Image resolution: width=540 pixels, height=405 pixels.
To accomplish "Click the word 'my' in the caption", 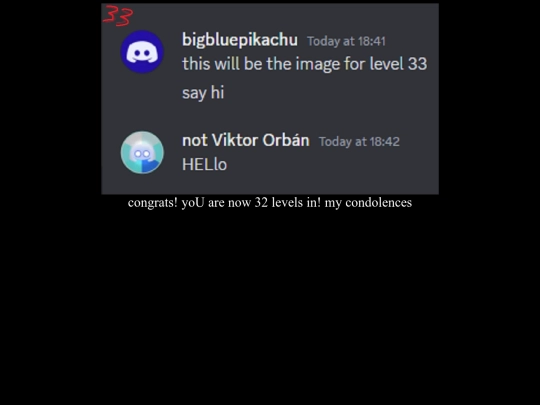I will [x=333, y=204].
